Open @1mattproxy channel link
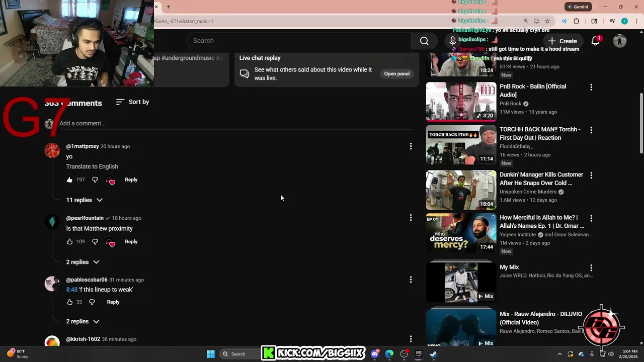 83,146
